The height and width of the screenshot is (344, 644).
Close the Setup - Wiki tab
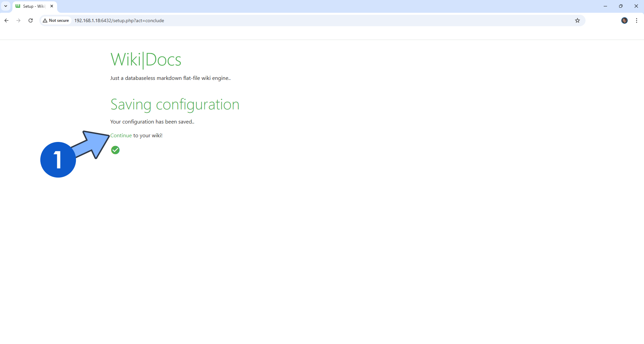[x=52, y=6]
